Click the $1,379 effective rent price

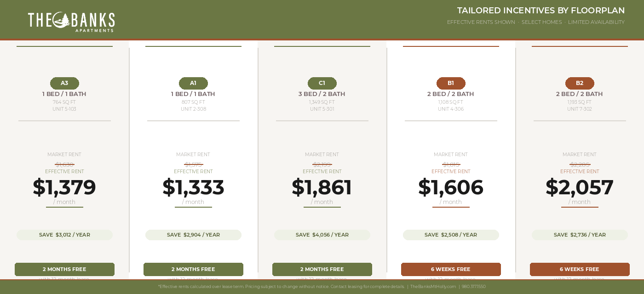[x=64, y=187]
